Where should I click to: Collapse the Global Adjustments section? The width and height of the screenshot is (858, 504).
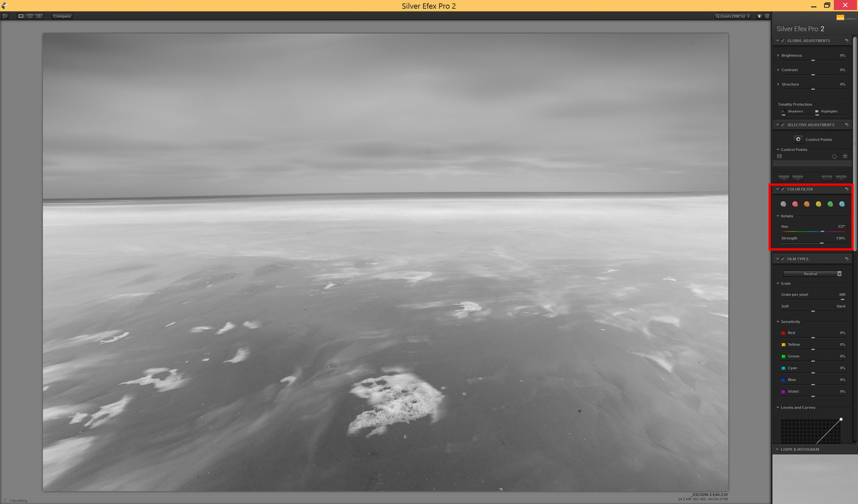point(778,41)
